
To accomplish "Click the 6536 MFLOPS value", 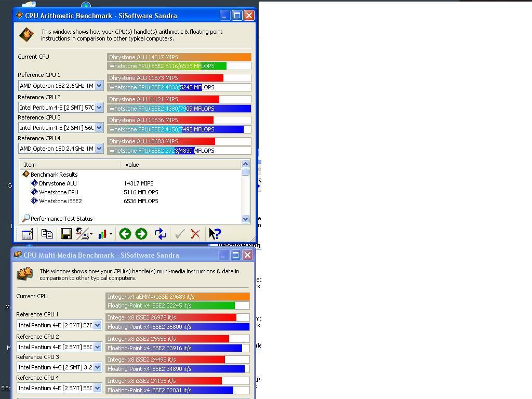I will 141,201.
